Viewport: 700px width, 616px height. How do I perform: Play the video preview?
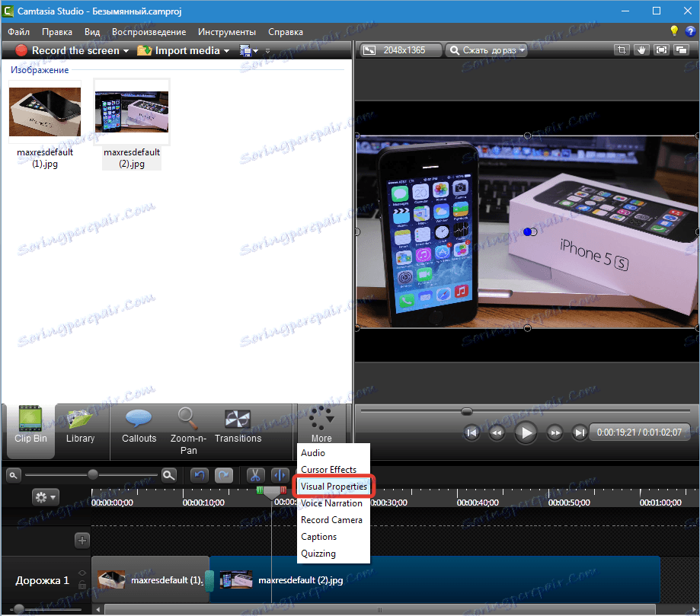click(526, 432)
